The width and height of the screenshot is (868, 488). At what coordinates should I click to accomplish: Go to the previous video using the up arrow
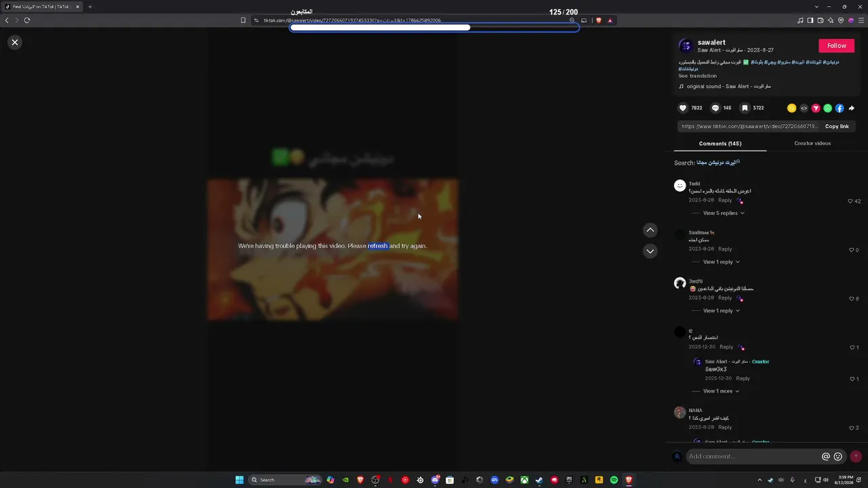650,230
